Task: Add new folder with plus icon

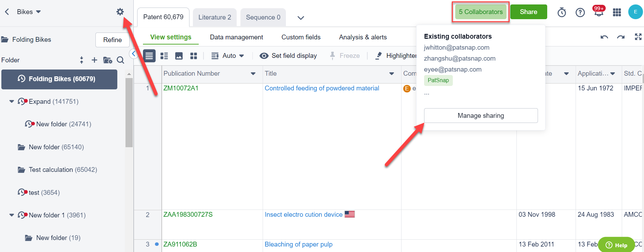Action: pyautogui.click(x=94, y=60)
